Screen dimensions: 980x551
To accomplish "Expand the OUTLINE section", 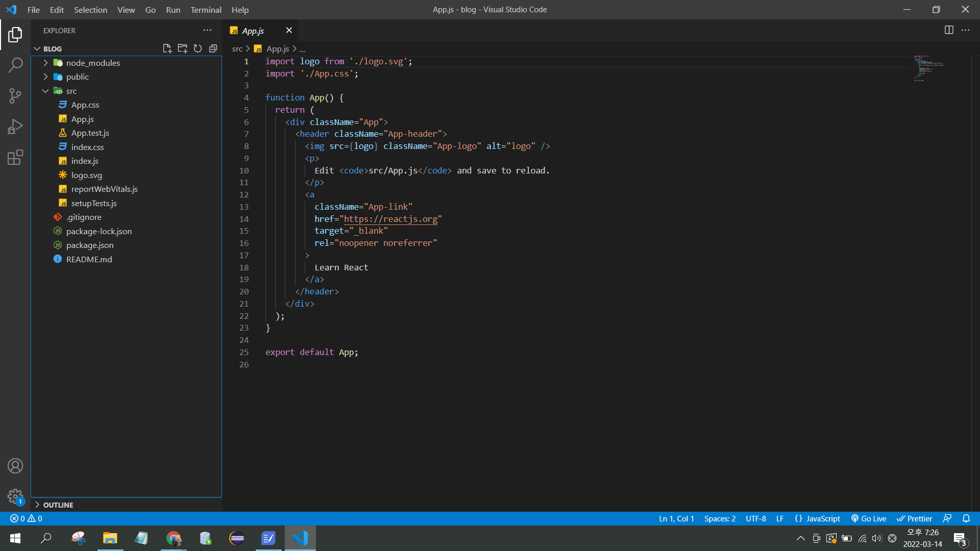I will coord(58,505).
